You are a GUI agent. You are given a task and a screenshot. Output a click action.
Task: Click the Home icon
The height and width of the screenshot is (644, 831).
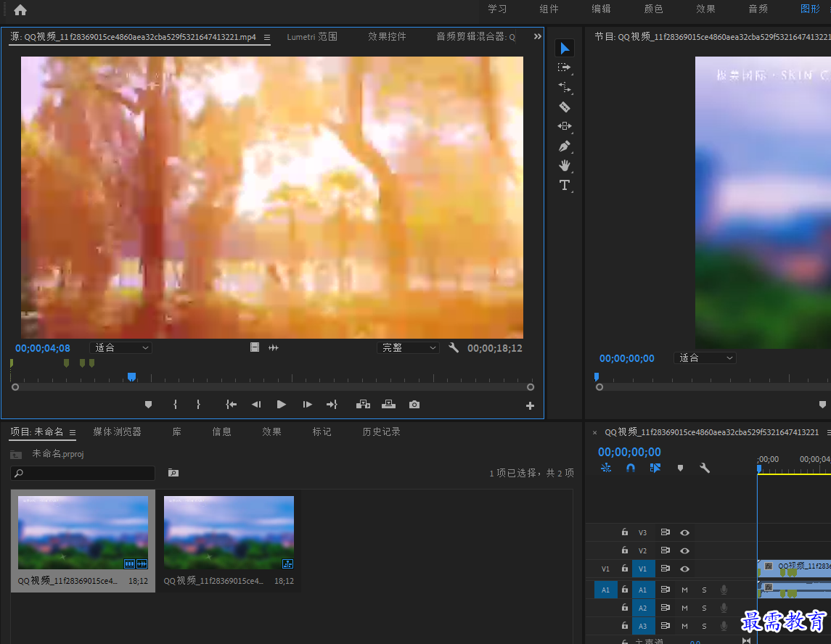pyautogui.click(x=20, y=10)
